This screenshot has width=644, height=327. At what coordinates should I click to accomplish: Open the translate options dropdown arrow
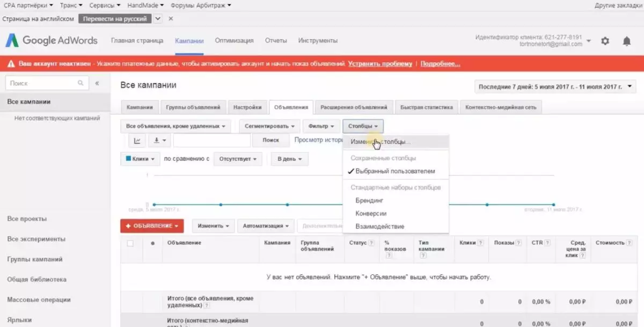tap(158, 18)
